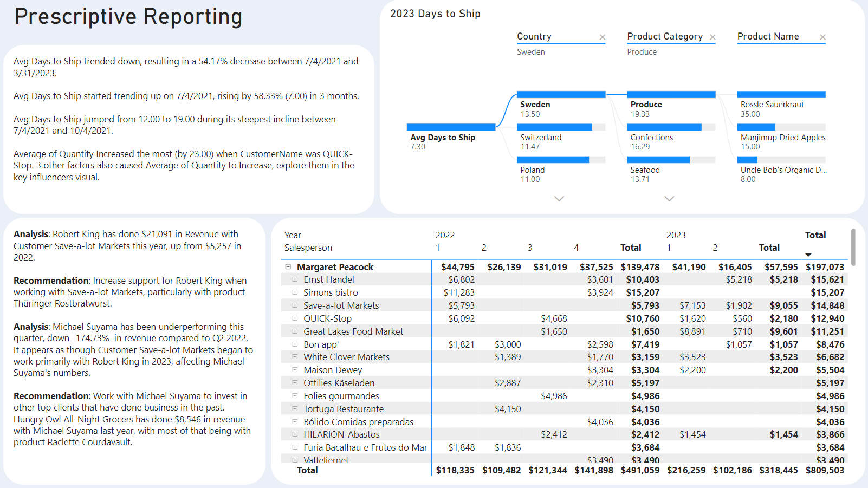Click the grand total $809,503 cell
The image size is (868, 488).
tap(825, 470)
